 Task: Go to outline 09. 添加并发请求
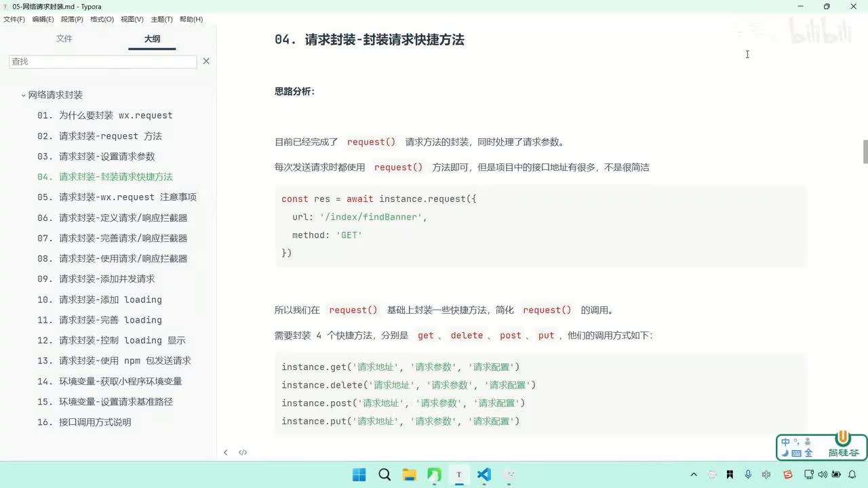pyautogui.click(x=96, y=279)
